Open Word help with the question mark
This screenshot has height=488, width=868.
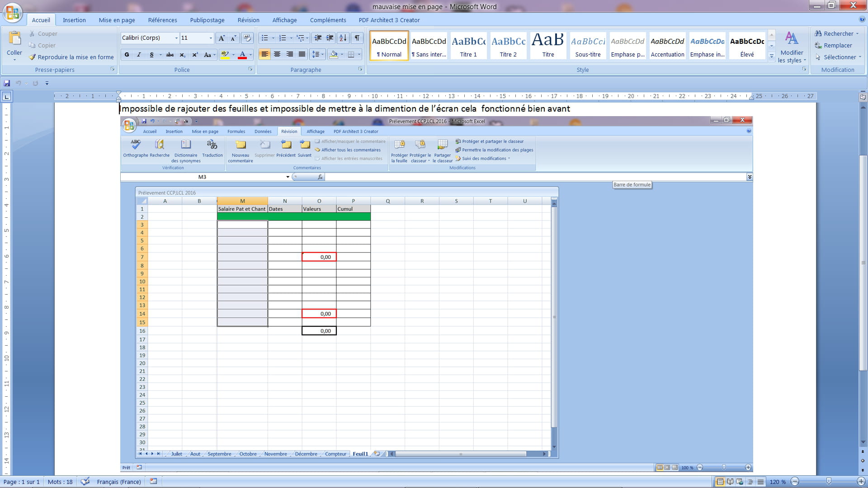click(x=862, y=19)
